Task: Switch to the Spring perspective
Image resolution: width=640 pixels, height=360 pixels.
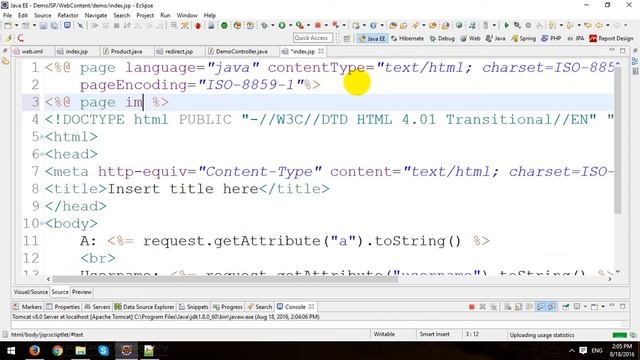Action: click(x=523, y=38)
